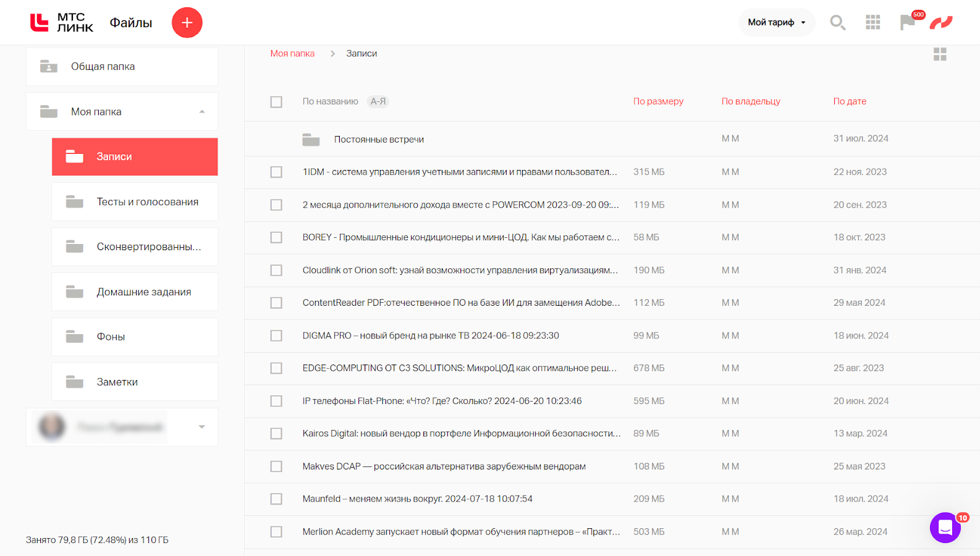Click the Сконвертированные folder icon
Viewport: 980px width, 556px height.
click(75, 246)
